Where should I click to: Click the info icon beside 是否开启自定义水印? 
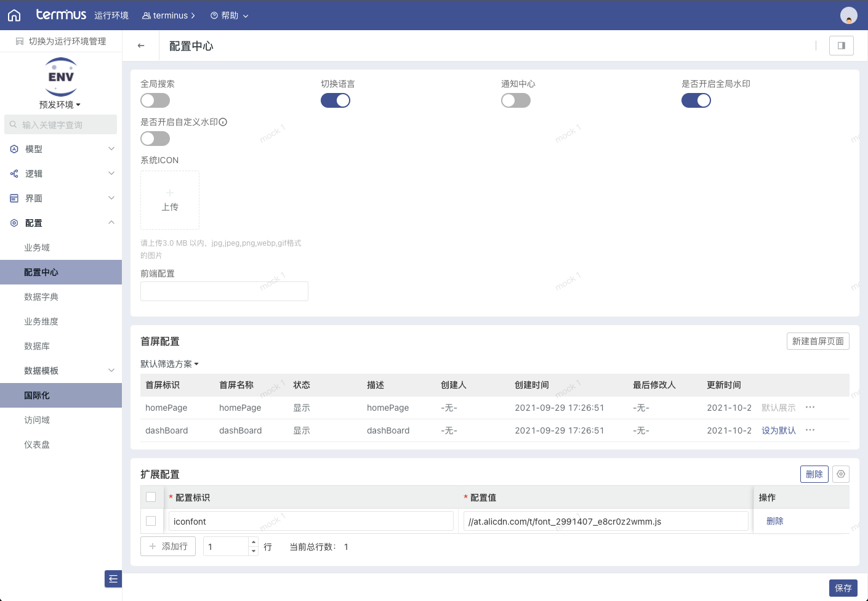pyautogui.click(x=223, y=122)
